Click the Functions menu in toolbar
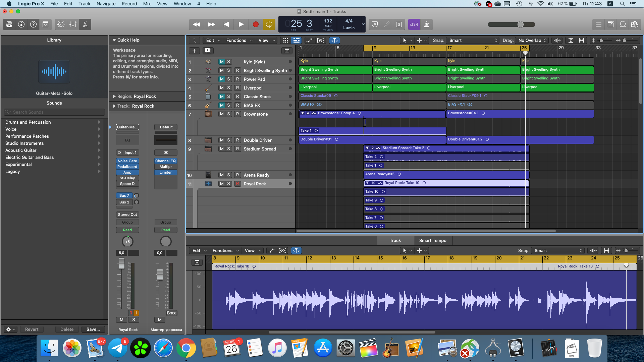Image resolution: width=644 pixels, height=362 pixels. pos(236,40)
